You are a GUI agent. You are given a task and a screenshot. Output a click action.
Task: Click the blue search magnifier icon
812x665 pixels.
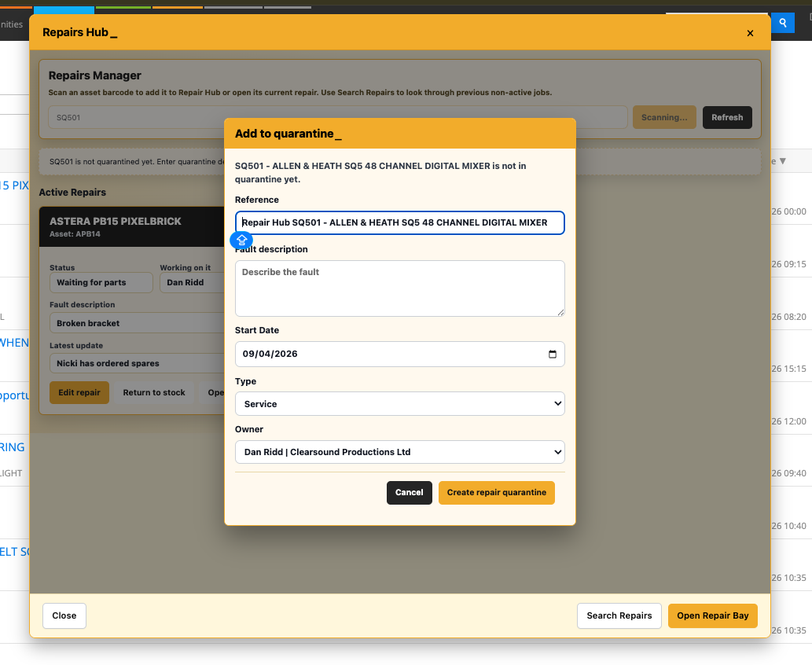tap(782, 23)
